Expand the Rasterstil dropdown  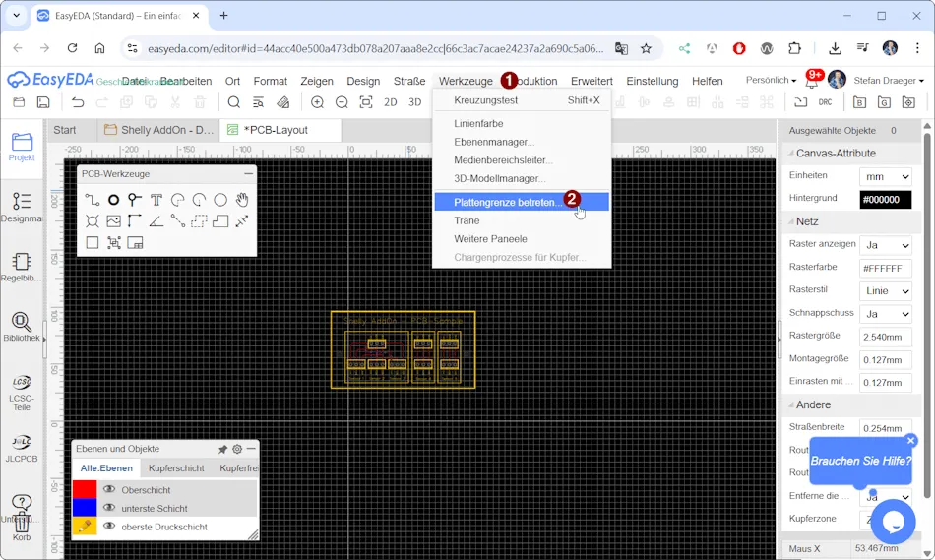[885, 291]
